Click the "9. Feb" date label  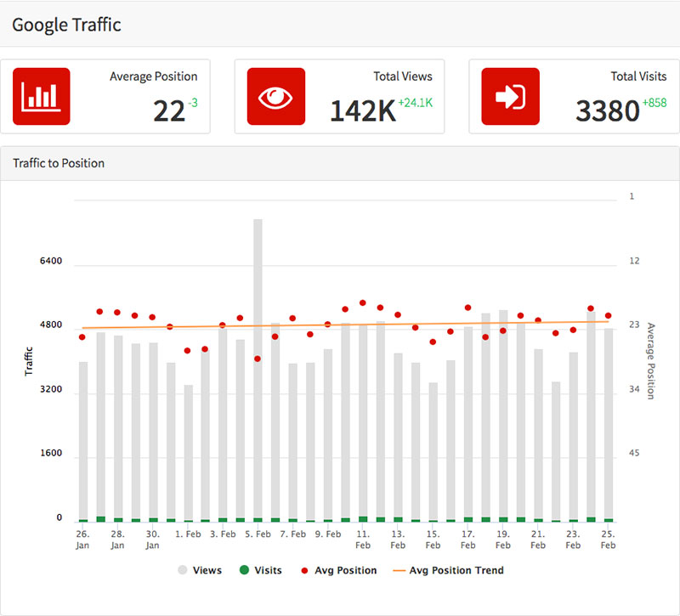328,534
